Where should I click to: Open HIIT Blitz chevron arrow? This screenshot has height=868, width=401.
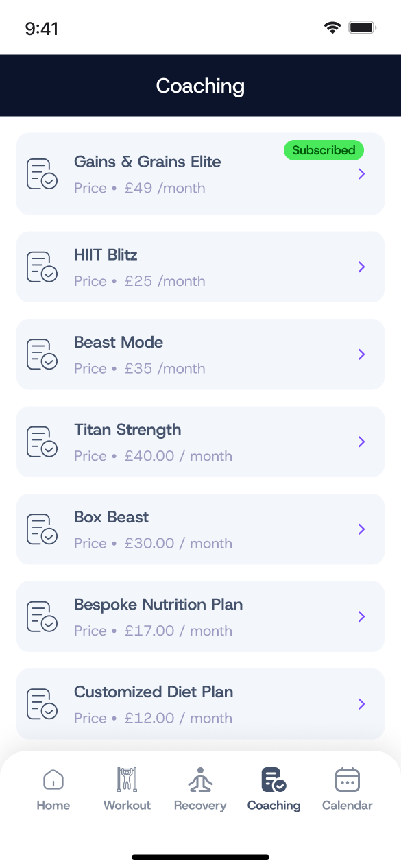pyautogui.click(x=361, y=267)
